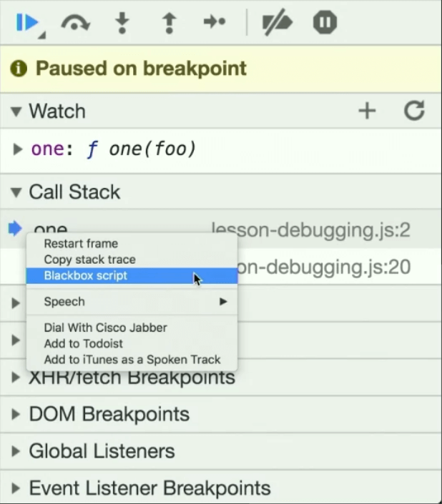Deactivate breakpoints icon
Viewport: 442px width, 504px height.
(x=276, y=23)
